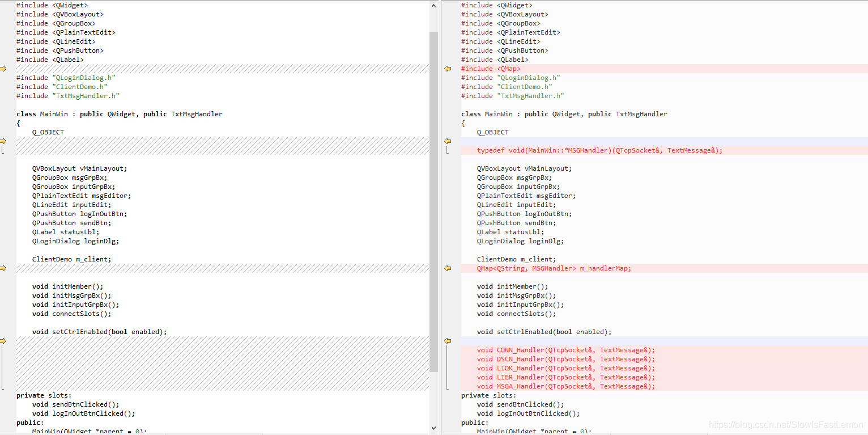Click '#include <QLineEdit>' in the right pane
Viewport: 868px width, 435px height.
pos(501,41)
